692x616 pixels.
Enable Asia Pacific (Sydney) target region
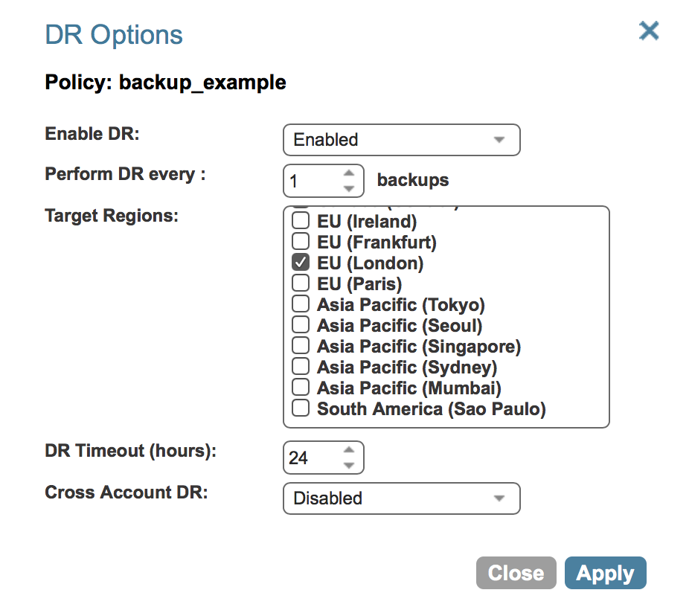click(301, 366)
